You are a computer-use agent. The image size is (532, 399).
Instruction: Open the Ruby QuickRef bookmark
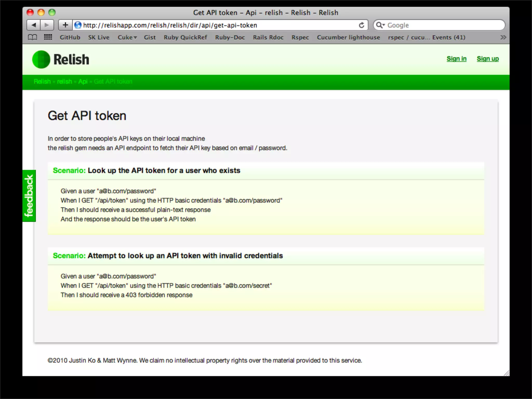185,37
